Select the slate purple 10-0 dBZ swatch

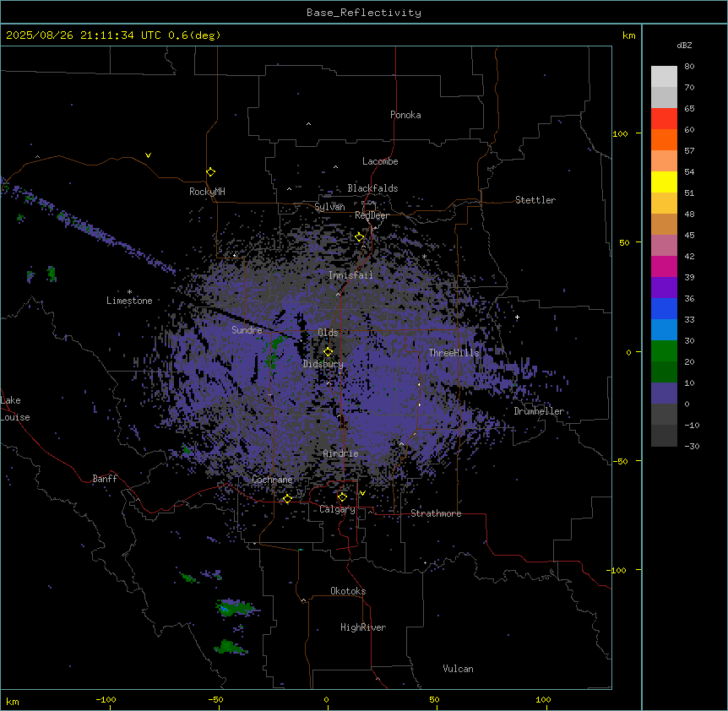[664, 393]
